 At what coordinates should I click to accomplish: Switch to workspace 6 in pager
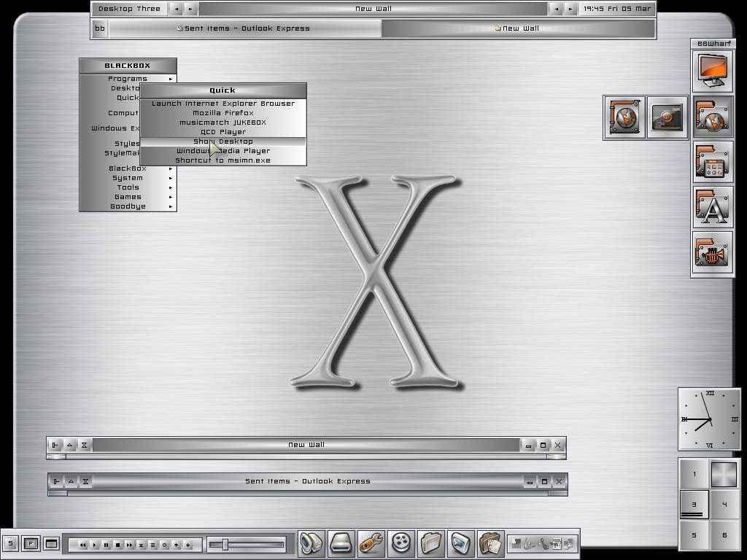[x=724, y=535]
